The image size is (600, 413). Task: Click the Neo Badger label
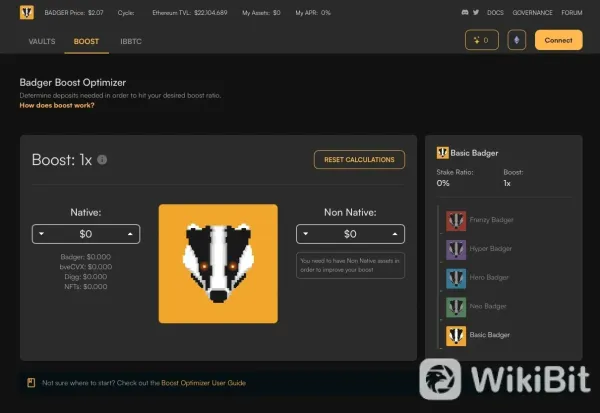(488, 306)
